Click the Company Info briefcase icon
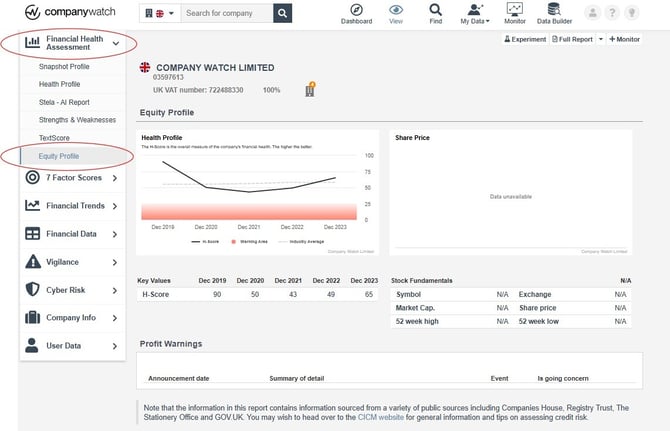The height and width of the screenshot is (431, 670). click(32, 317)
